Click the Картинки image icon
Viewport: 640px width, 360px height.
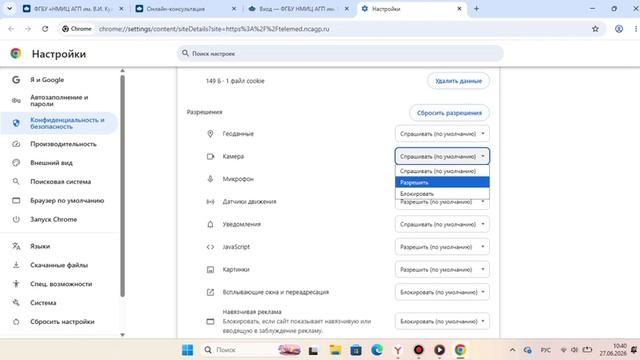(x=210, y=269)
